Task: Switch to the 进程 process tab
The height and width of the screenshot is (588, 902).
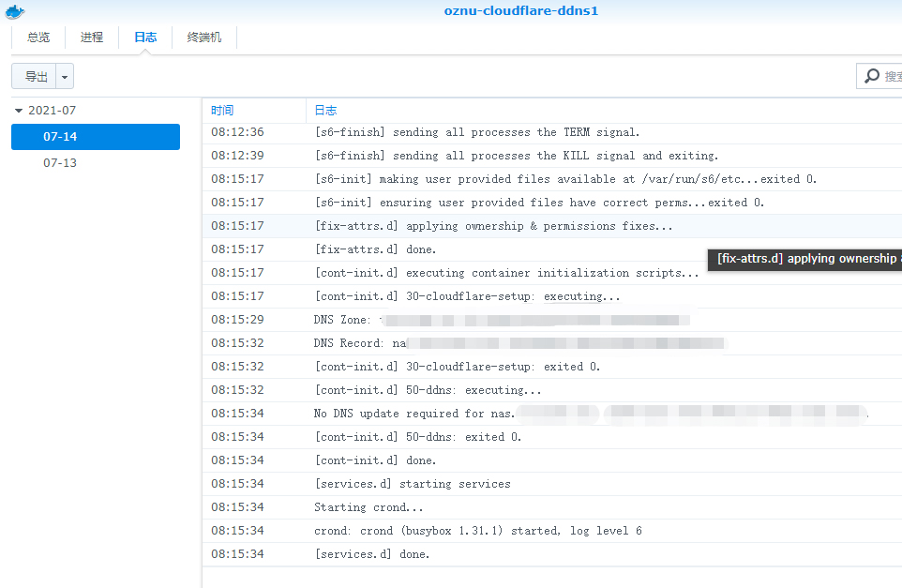Action: [92, 38]
